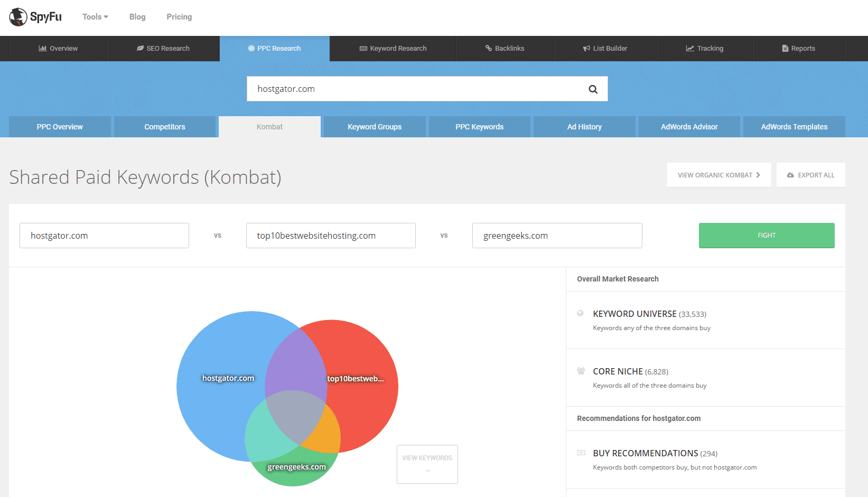Click the document icon in Reports tab
The image size is (868, 497).
pos(785,49)
